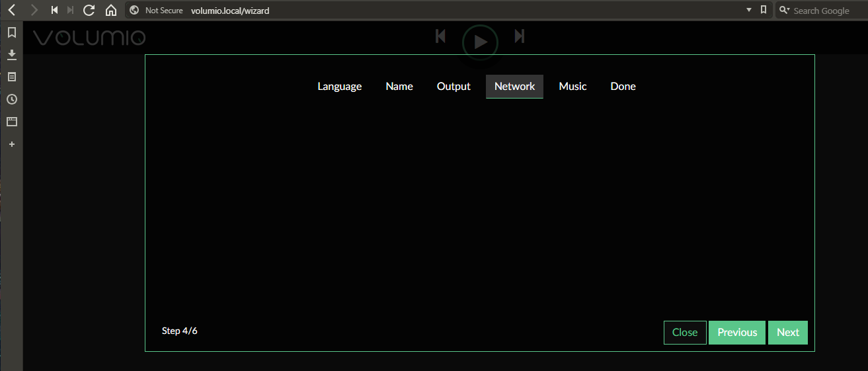Open the Bookmarks side panel

[11, 32]
